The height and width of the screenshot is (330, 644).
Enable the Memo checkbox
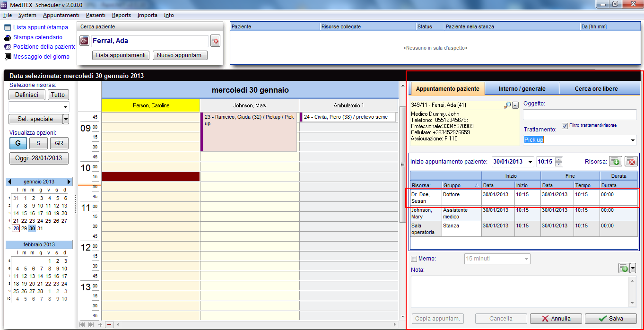coord(414,259)
